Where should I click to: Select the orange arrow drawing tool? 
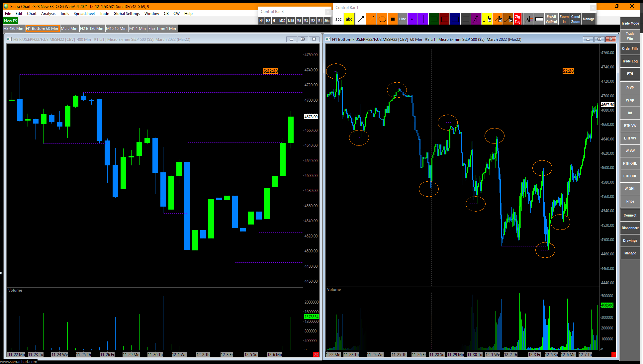(x=371, y=19)
